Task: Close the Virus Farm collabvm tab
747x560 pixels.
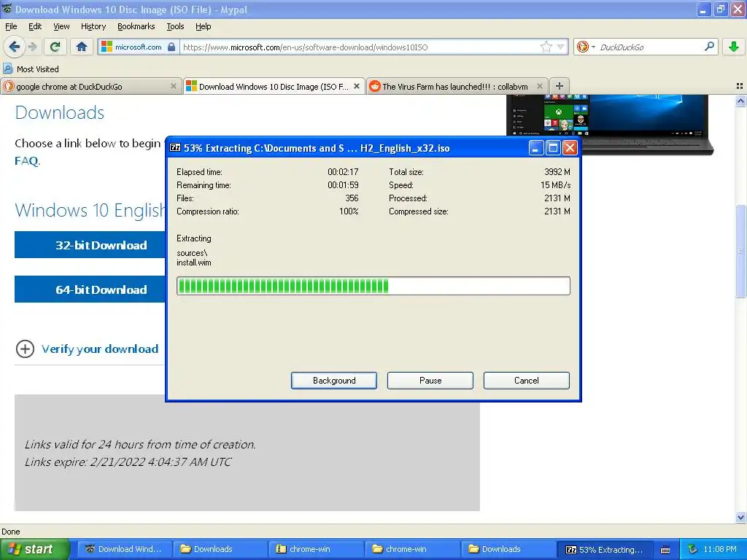Action: (x=539, y=86)
